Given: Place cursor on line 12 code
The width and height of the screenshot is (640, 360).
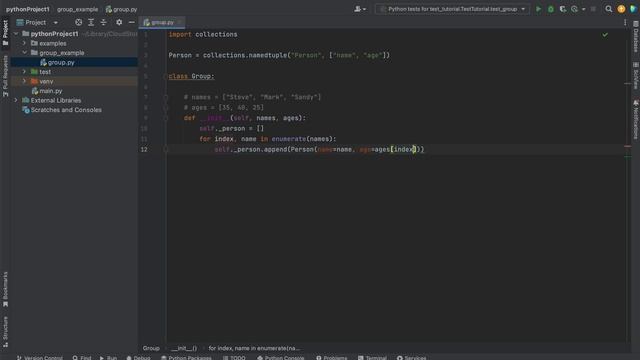Looking at the screenshot, I should [319, 149].
